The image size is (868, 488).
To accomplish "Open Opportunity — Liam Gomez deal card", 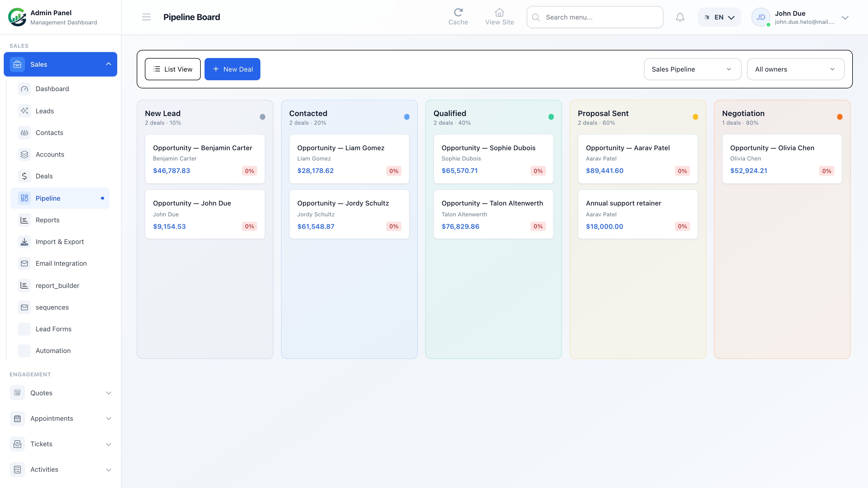I will click(349, 159).
